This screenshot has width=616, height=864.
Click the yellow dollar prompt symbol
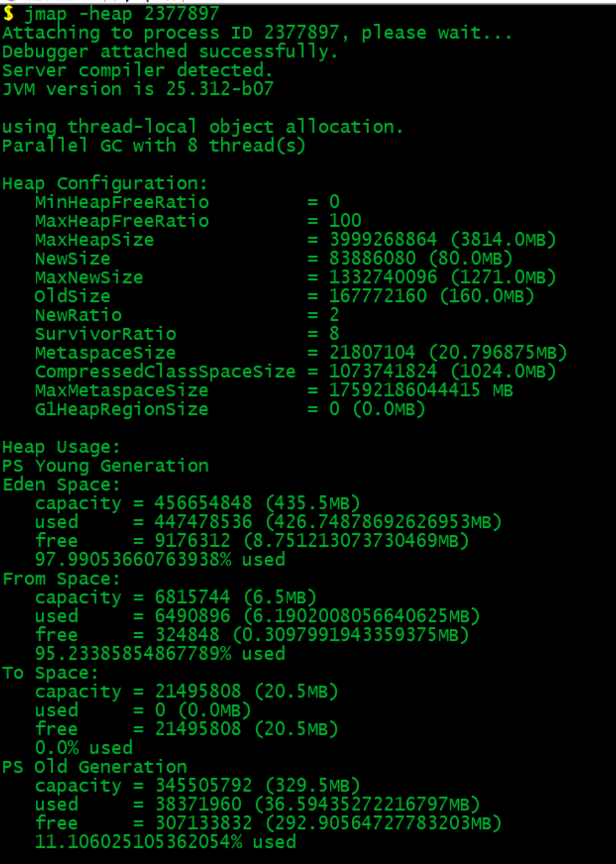(x=9, y=13)
